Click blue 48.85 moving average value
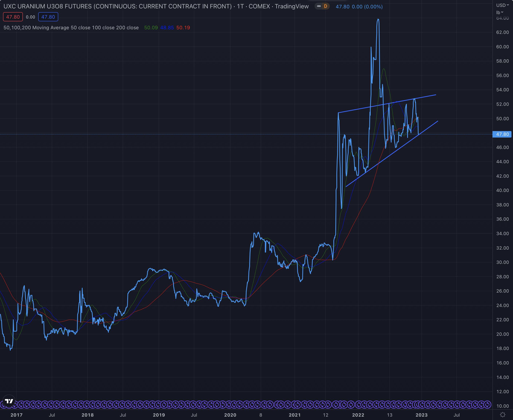 click(167, 28)
